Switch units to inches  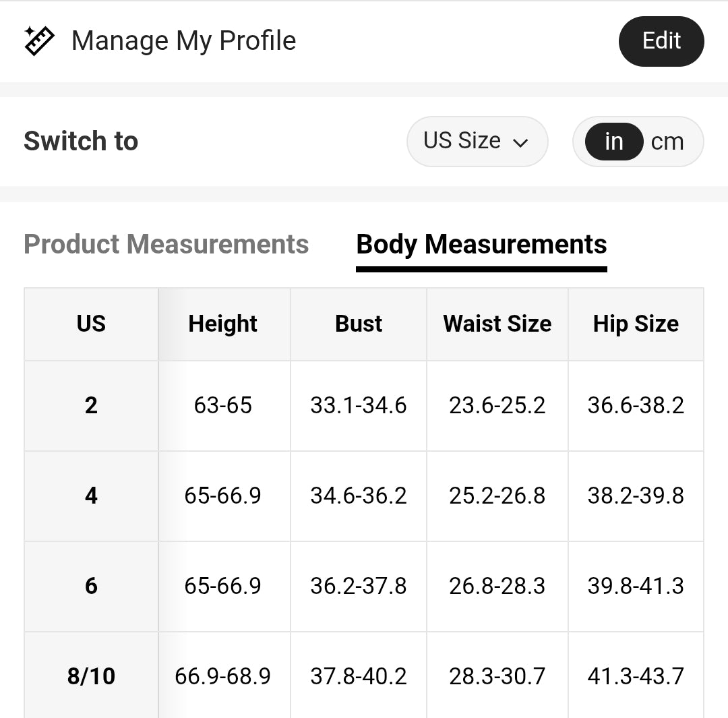614,141
